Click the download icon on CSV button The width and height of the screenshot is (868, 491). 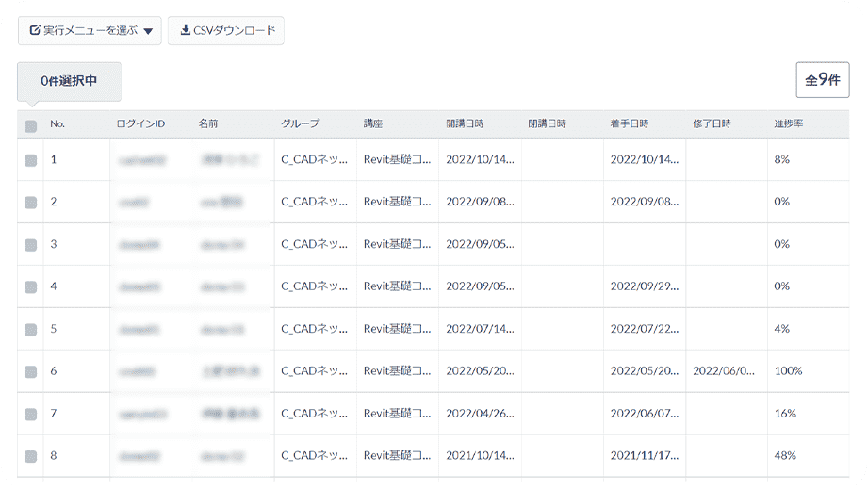coord(185,30)
